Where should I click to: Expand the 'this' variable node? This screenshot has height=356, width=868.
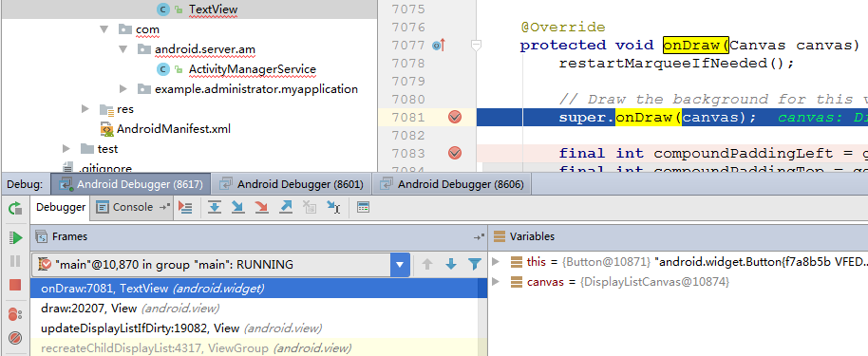(496, 261)
